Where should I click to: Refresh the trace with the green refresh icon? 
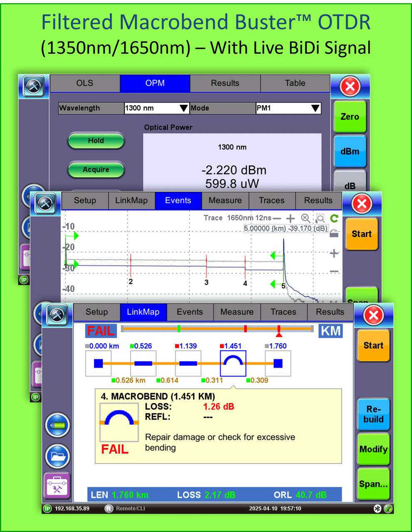coord(334,218)
